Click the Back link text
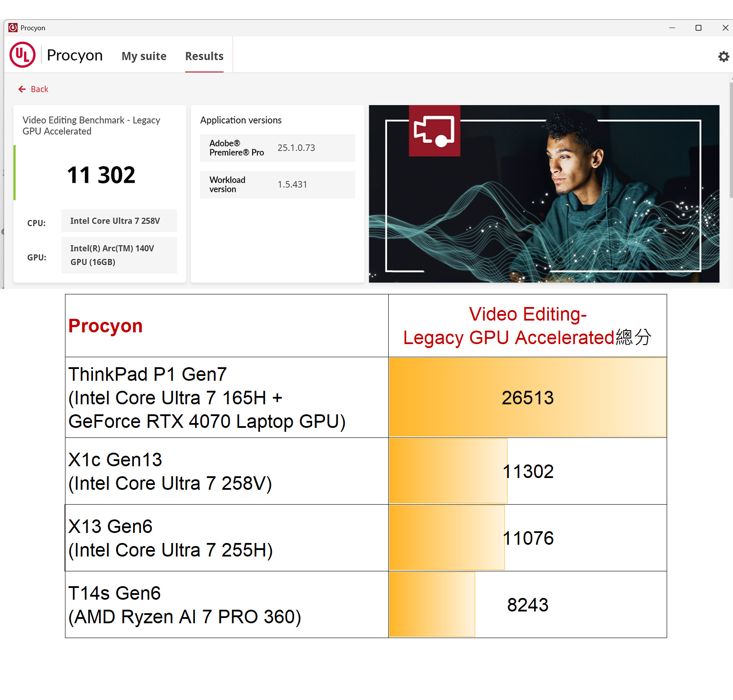The image size is (733, 700). [x=39, y=89]
